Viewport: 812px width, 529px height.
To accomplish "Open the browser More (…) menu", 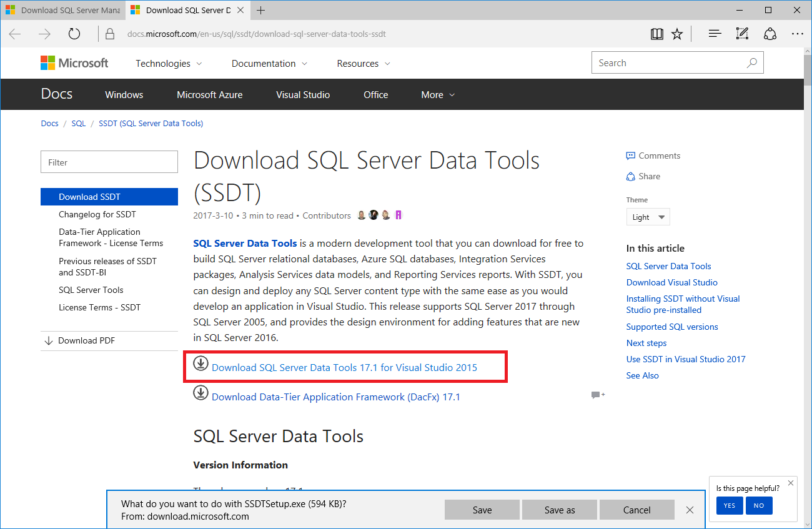I will pos(798,34).
